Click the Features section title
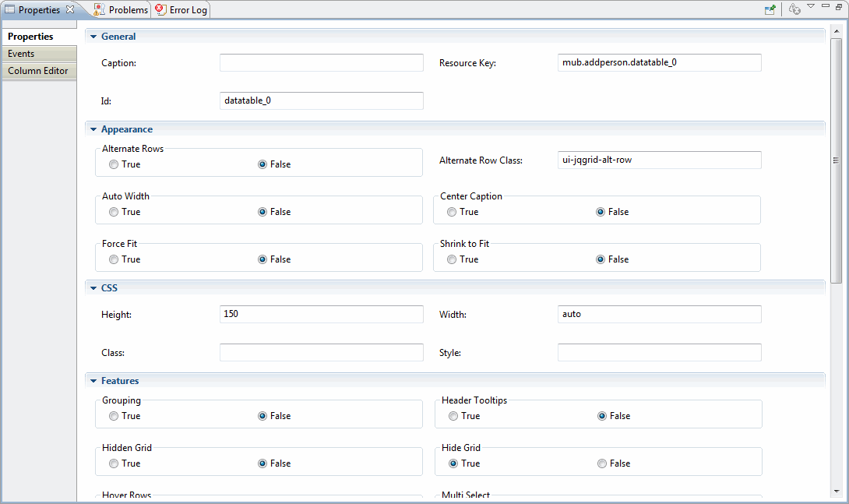The image size is (849, 504). pos(120,381)
